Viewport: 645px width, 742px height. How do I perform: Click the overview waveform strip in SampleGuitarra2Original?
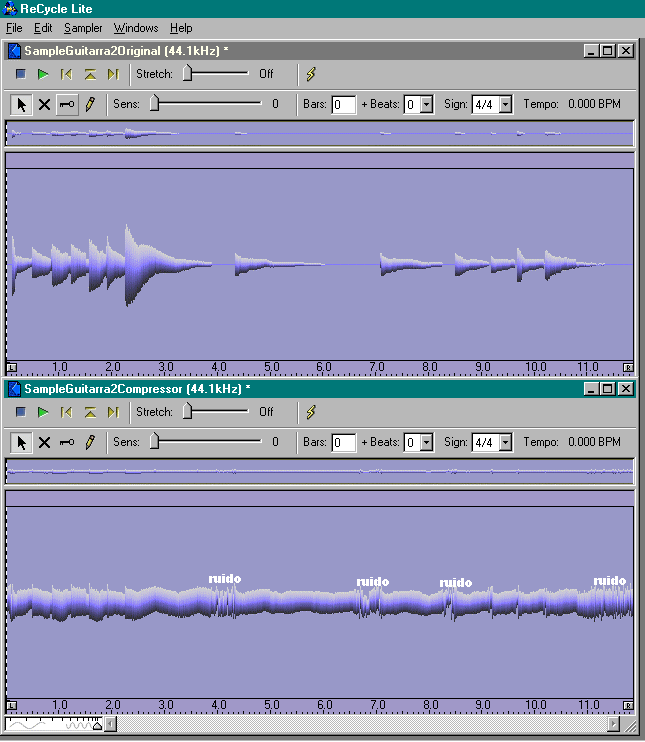click(320, 133)
